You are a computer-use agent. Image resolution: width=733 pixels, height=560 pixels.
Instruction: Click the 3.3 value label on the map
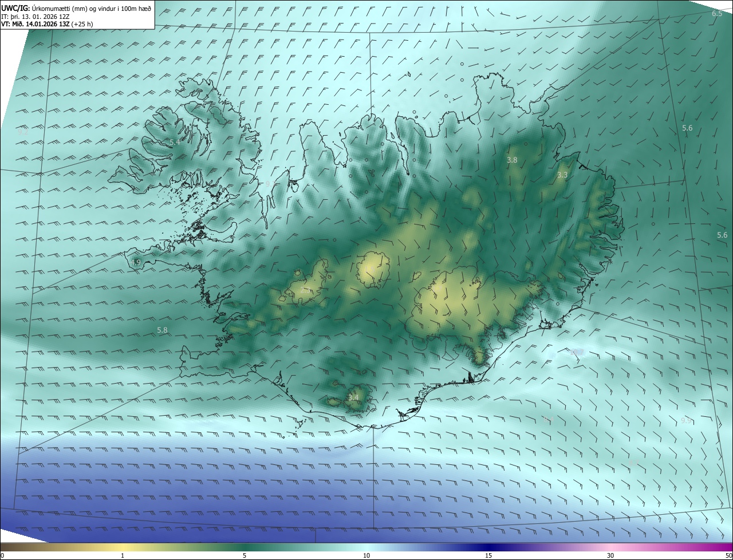tap(562, 175)
